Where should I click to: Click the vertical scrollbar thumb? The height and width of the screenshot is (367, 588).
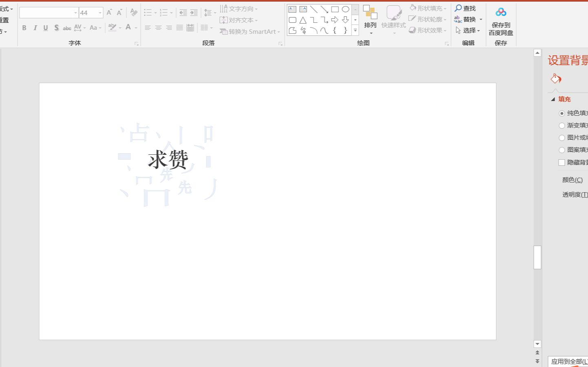click(x=537, y=257)
